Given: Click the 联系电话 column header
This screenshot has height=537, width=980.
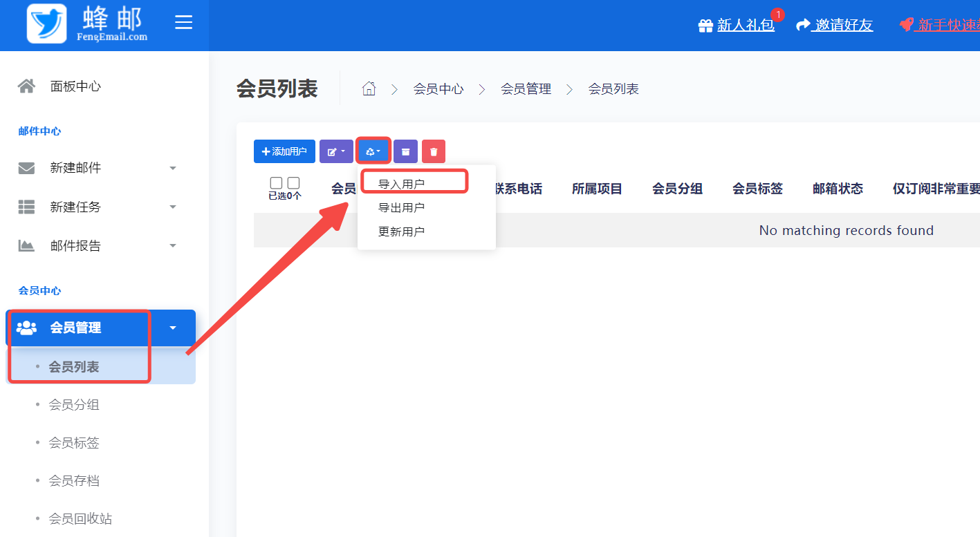Looking at the screenshot, I should (517, 189).
